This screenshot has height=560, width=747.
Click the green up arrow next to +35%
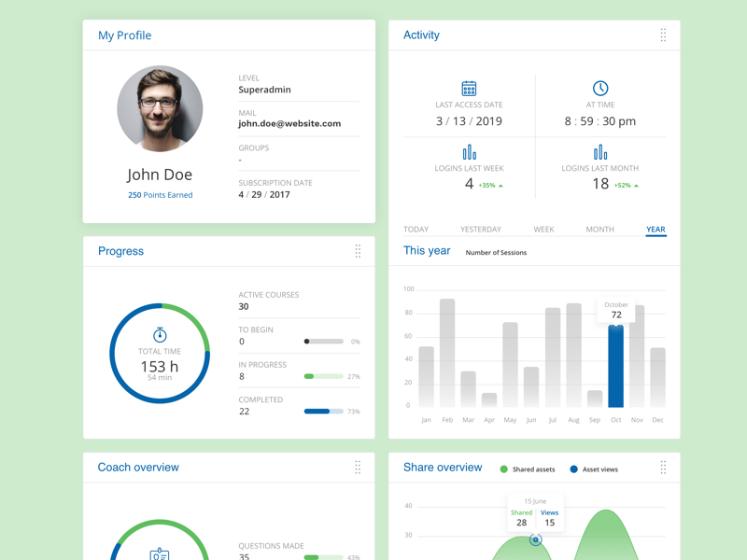point(500,186)
